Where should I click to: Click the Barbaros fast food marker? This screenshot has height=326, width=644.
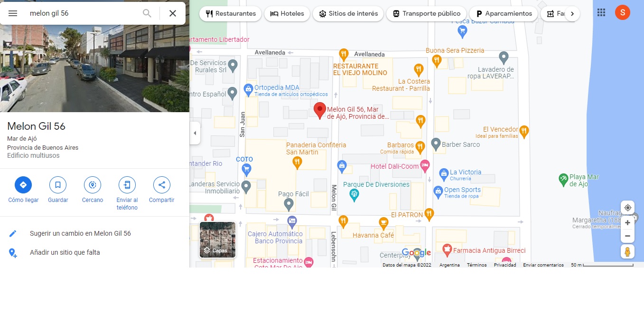[x=420, y=147]
